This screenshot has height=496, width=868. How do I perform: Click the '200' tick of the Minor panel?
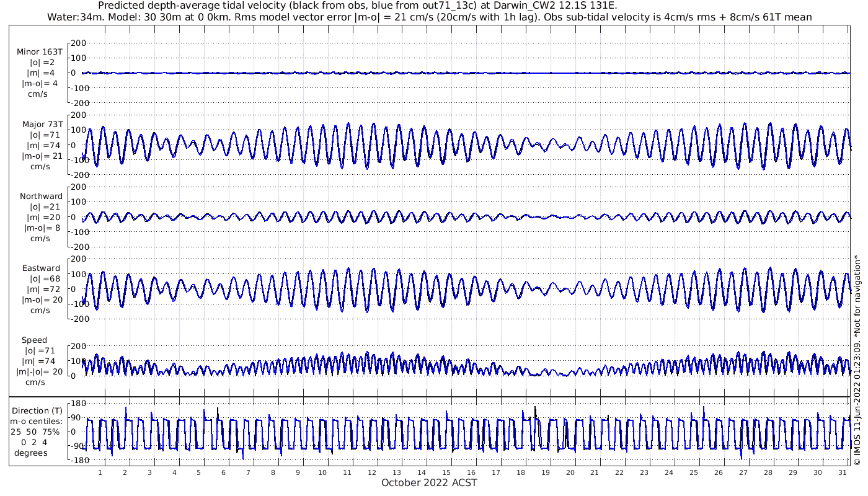[x=79, y=43]
